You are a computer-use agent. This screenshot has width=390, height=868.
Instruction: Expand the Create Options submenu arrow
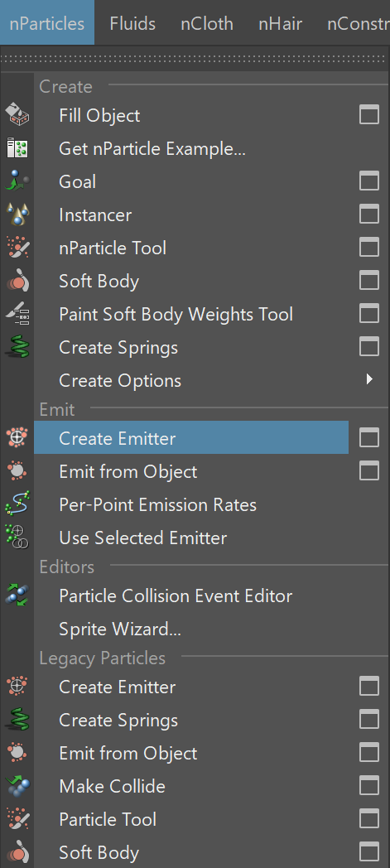tap(369, 379)
